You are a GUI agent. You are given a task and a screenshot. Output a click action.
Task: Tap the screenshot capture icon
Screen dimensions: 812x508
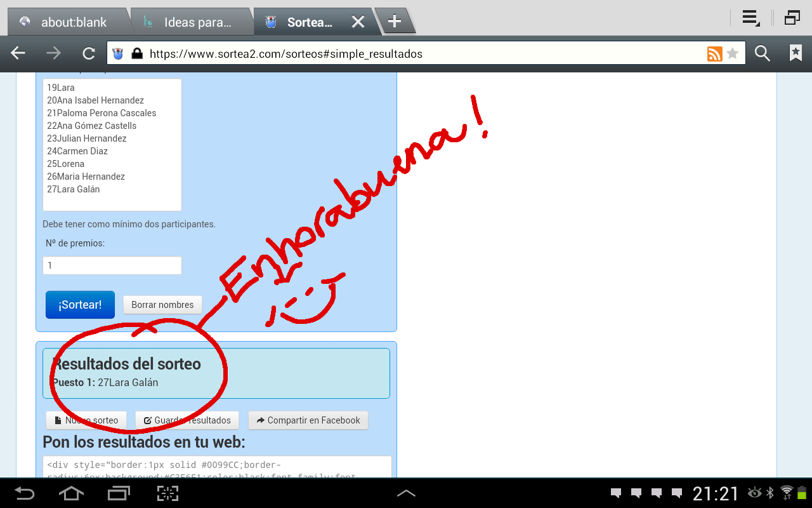[x=167, y=493]
